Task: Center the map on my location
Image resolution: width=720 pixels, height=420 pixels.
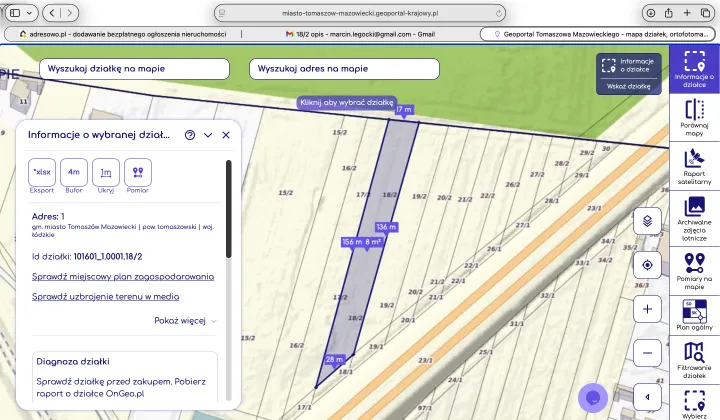Action: point(647,265)
